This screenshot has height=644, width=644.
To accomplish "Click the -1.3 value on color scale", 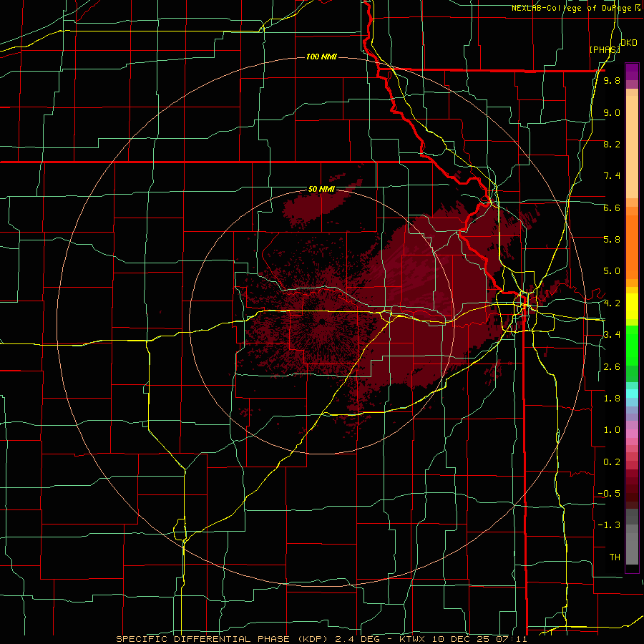I will [609, 525].
